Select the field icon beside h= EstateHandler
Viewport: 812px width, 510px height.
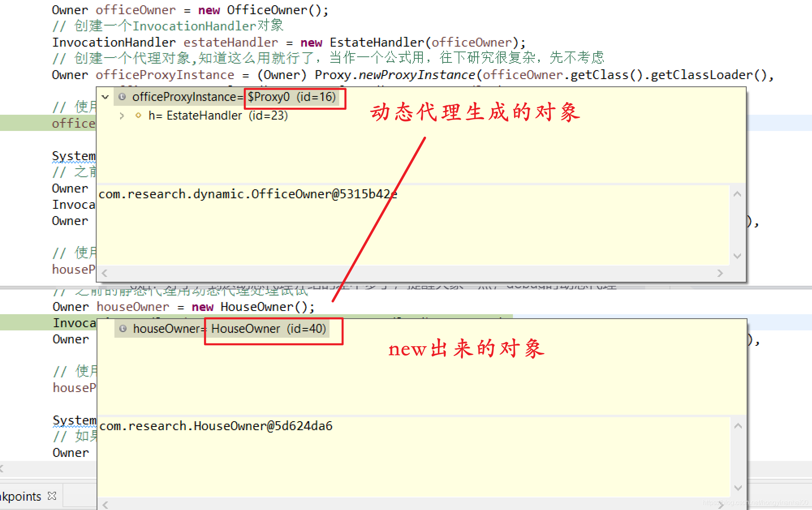click(x=138, y=116)
